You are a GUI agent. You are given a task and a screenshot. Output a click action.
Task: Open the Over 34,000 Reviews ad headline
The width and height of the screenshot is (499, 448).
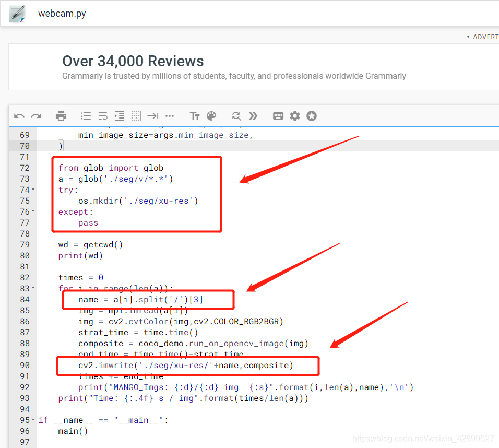[x=133, y=61]
